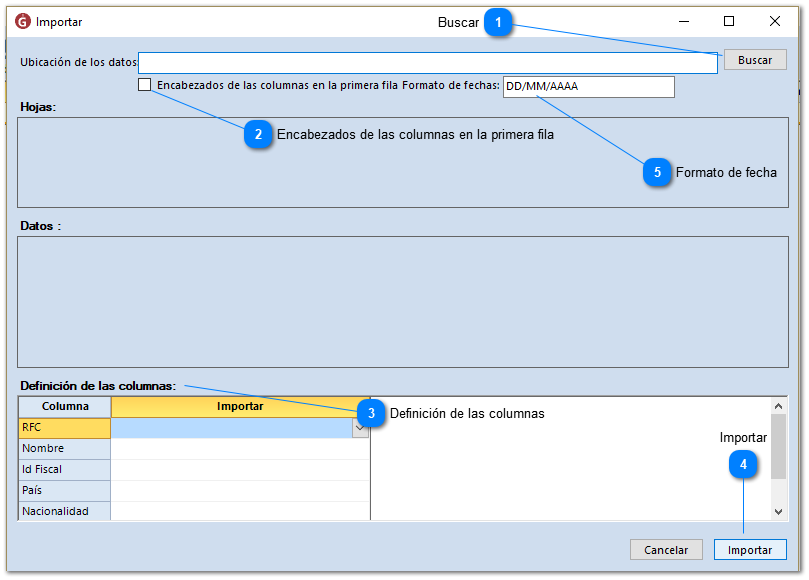Click the Ubicación de los datos field
Image resolution: width=809 pixels, height=580 pixels.
click(x=427, y=63)
